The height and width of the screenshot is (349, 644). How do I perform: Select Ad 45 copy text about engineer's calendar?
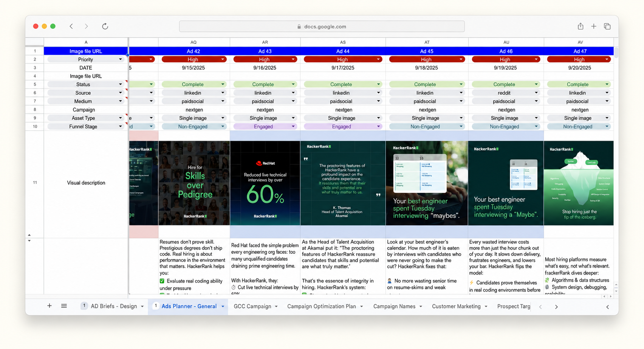click(427, 266)
